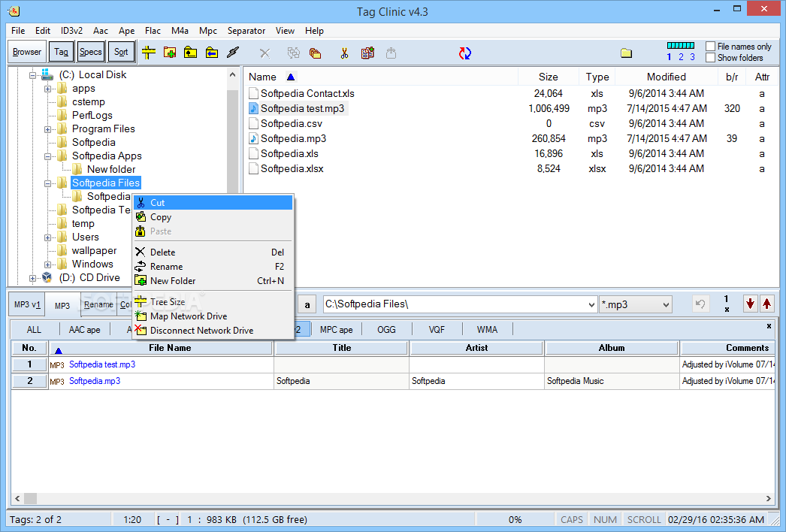This screenshot has height=532, width=786.
Task: Choose Rename from the context menu
Action: pos(213,267)
